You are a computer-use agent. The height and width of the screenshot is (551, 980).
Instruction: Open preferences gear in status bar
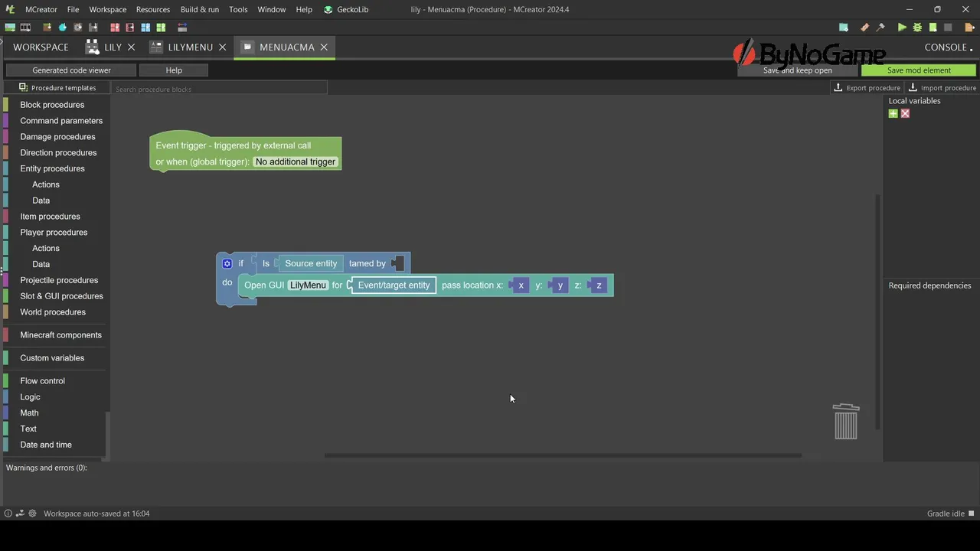click(32, 514)
